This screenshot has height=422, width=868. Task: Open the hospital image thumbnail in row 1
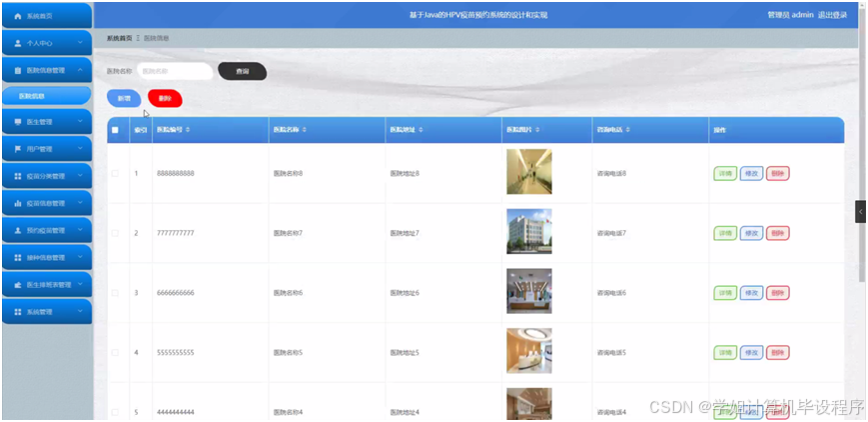coord(529,172)
